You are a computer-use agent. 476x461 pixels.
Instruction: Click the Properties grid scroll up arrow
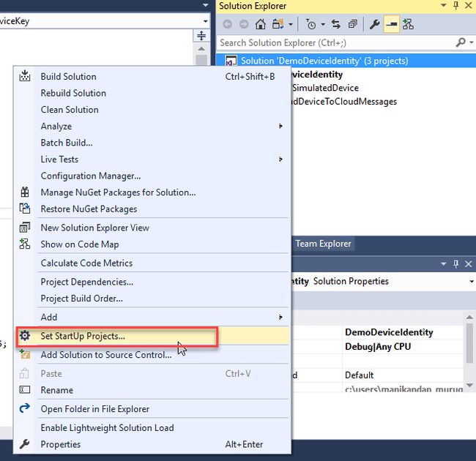469,317
